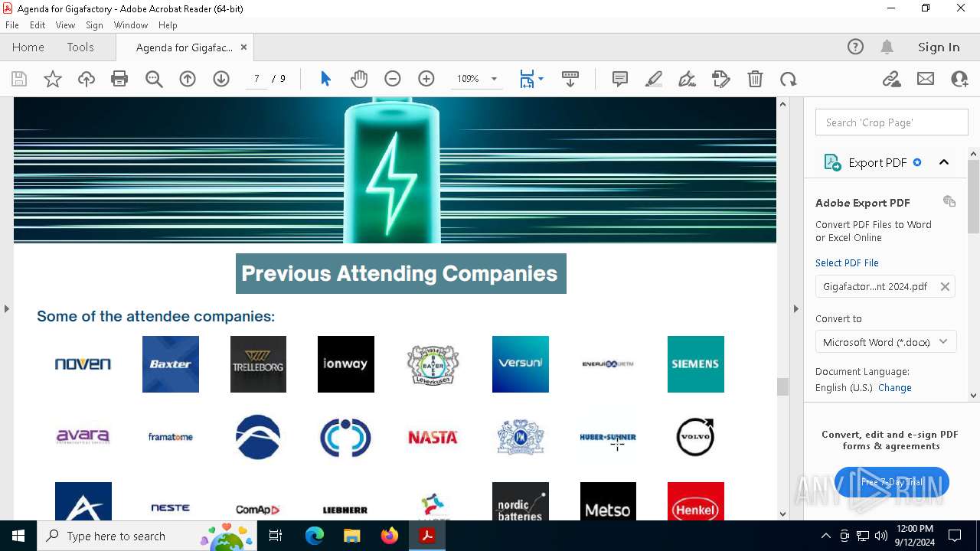Click the right panel scrollbar thumb
This screenshot has height=551, width=980.
coord(974,197)
